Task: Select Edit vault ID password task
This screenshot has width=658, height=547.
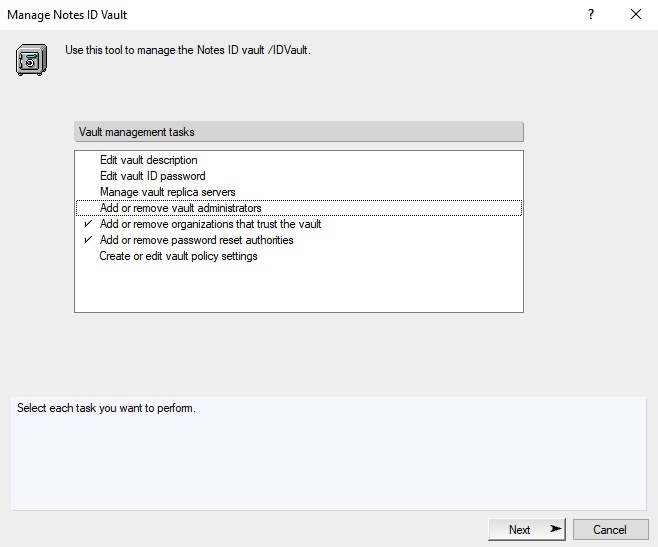Action: [x=152, y=176]
